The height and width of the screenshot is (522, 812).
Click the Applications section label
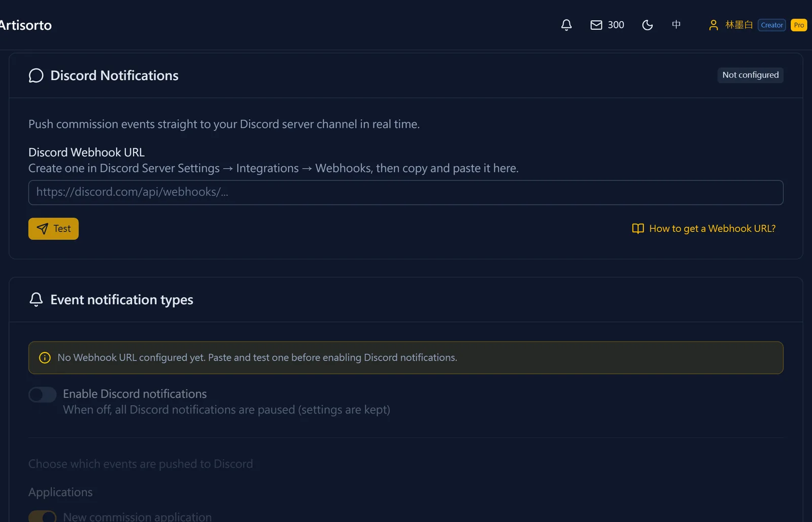pyautogui.click(x=60, y=492)
